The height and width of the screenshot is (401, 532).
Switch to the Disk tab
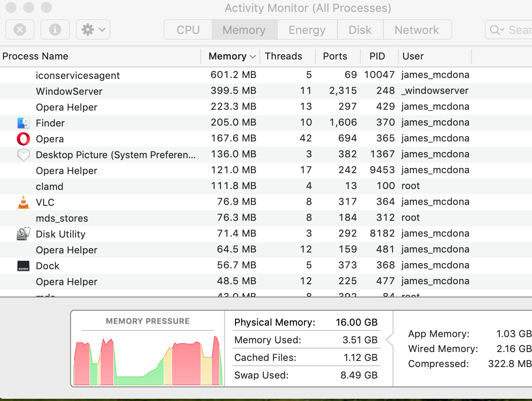360,30
